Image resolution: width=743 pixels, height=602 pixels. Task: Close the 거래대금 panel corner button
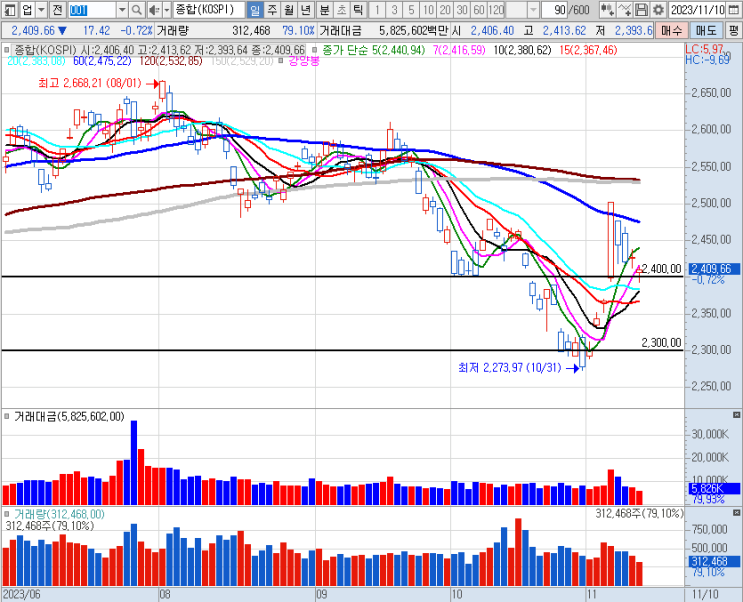(x=736, y=415)
